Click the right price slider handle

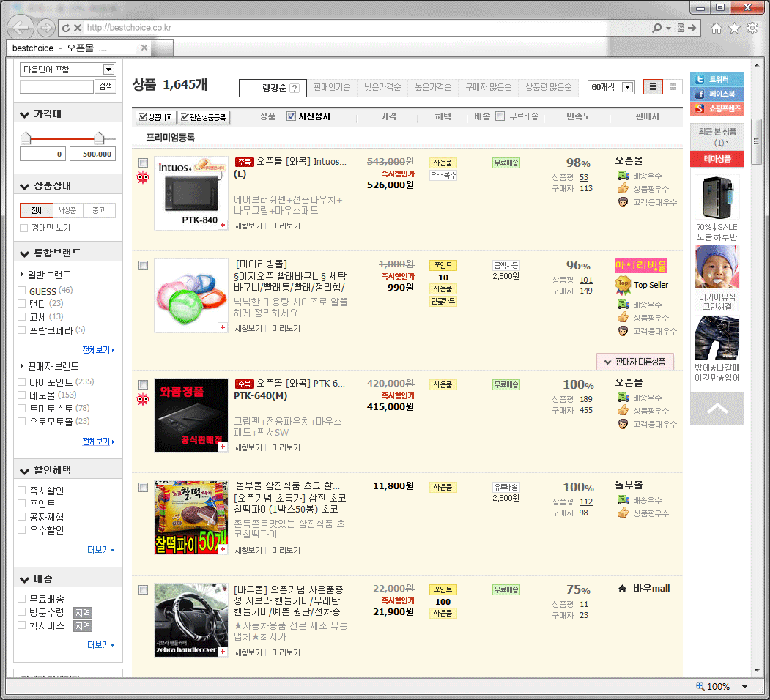[x=99, y=138]
